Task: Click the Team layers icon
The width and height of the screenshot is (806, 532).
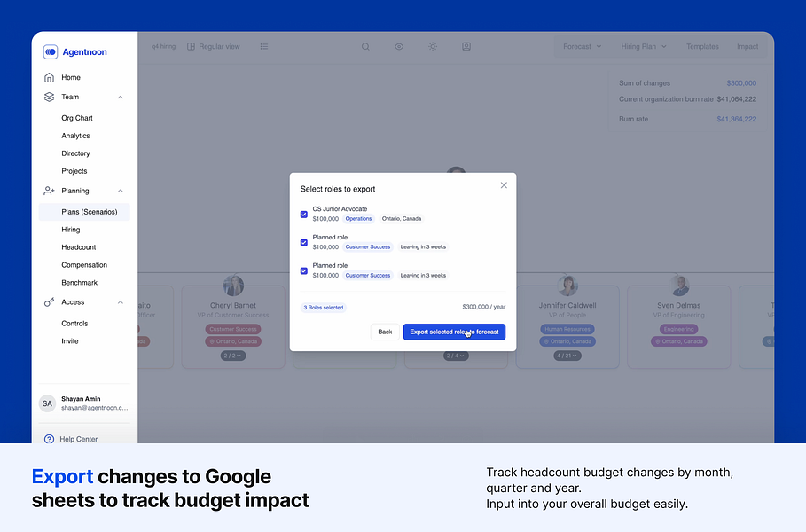Action: 49,98
